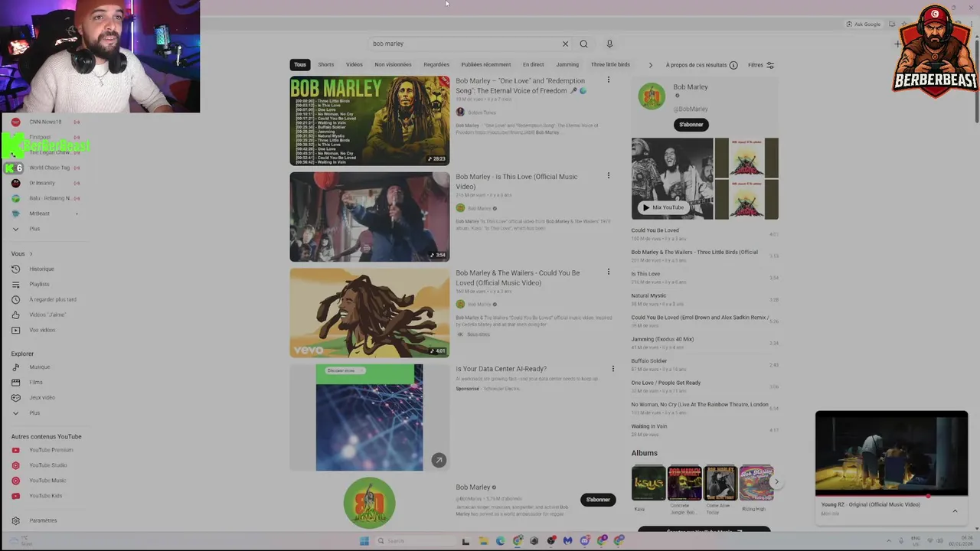The height and width of the screenshot is (551, 980).
Task: Select the Jamming chip
Action: (x=567, y=65)
